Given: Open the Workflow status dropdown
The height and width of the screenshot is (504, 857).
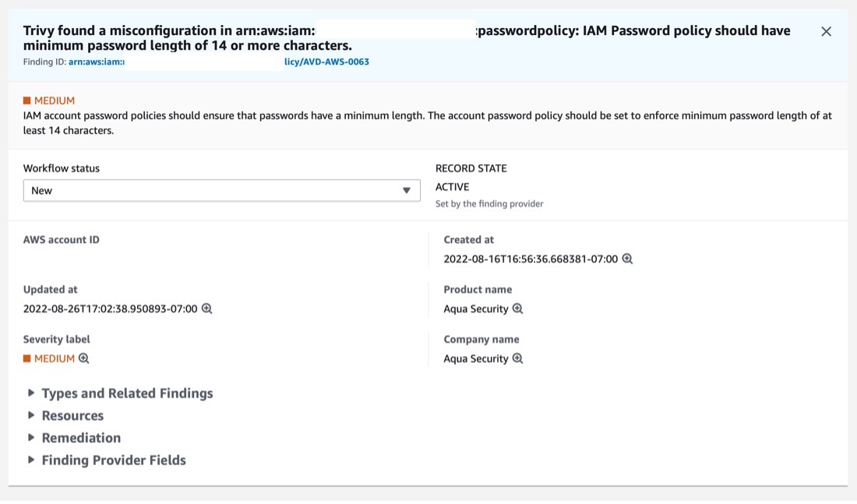Looking at the screenshot, I should (221, 190).
